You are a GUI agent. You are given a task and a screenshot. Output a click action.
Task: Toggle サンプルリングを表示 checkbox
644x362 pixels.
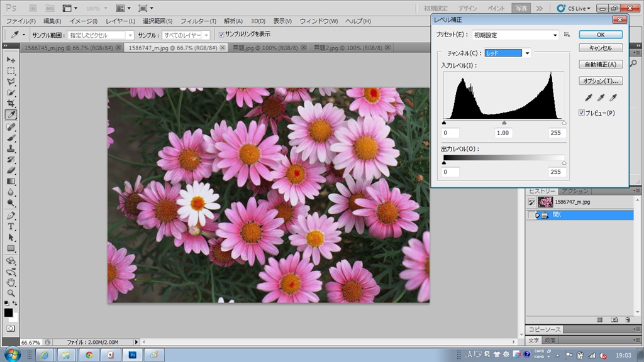click(x=220, y=34)
